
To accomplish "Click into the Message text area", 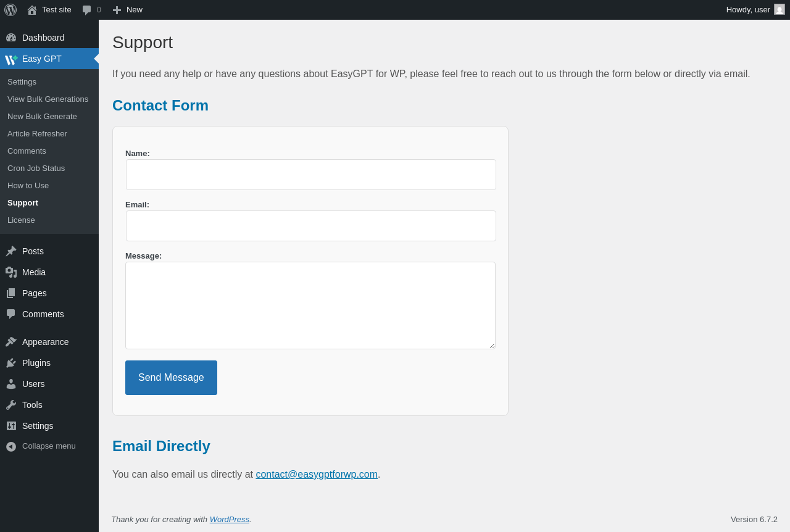I will click(x=310, y=305).
